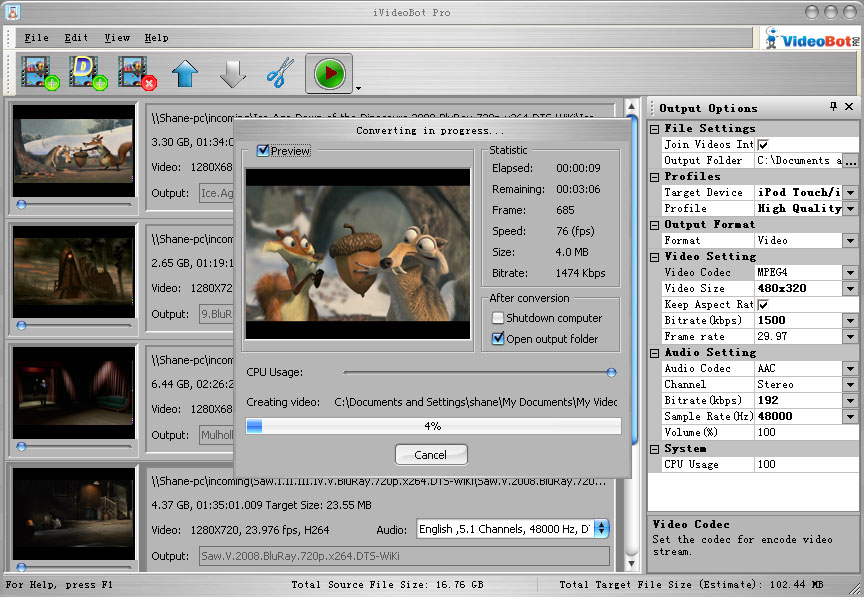Click the Volume (%) value field
This screenshot has height=597, width=864.
(806, 432)
